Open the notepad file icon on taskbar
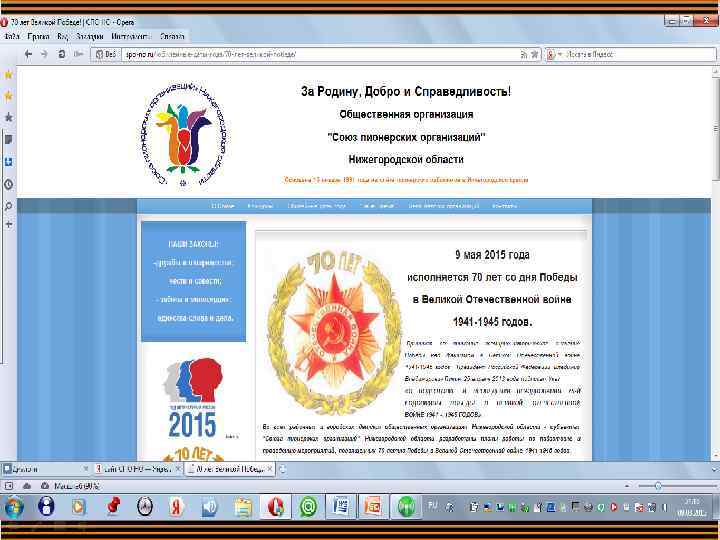720x540 pixels. click(x=243, y=507)
